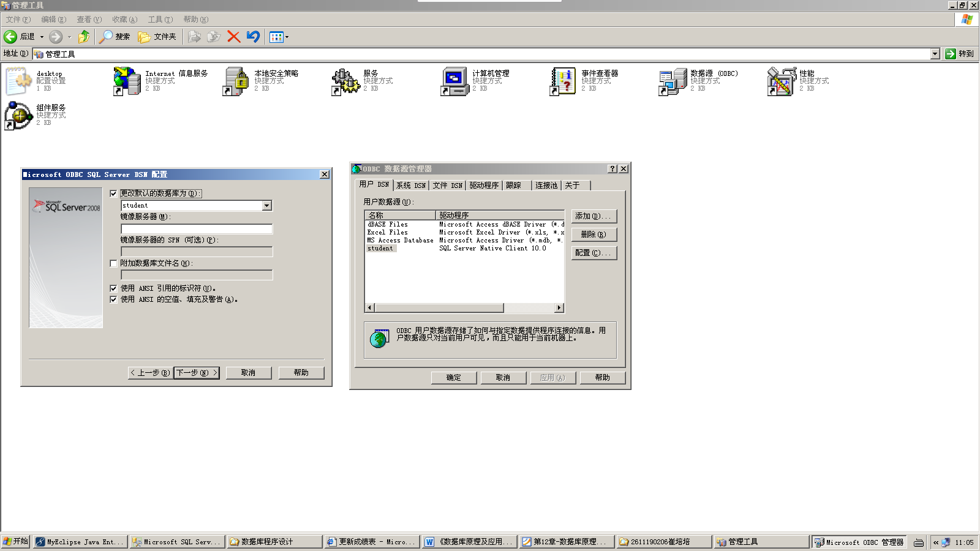Open 数据源 (ODBC) shortcut

click(673, 81)
